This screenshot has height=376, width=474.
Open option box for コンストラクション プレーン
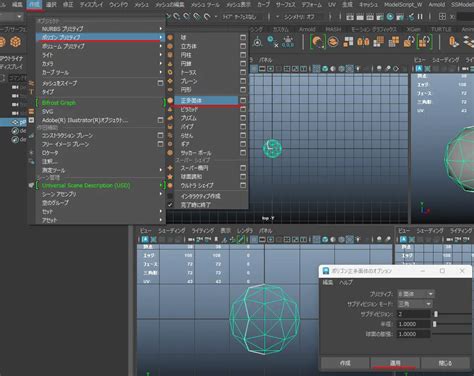160,135
